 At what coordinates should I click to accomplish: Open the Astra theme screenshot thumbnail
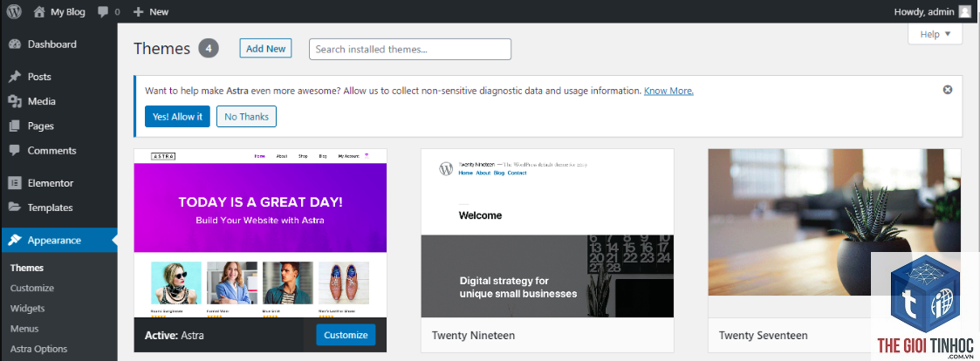260,233
